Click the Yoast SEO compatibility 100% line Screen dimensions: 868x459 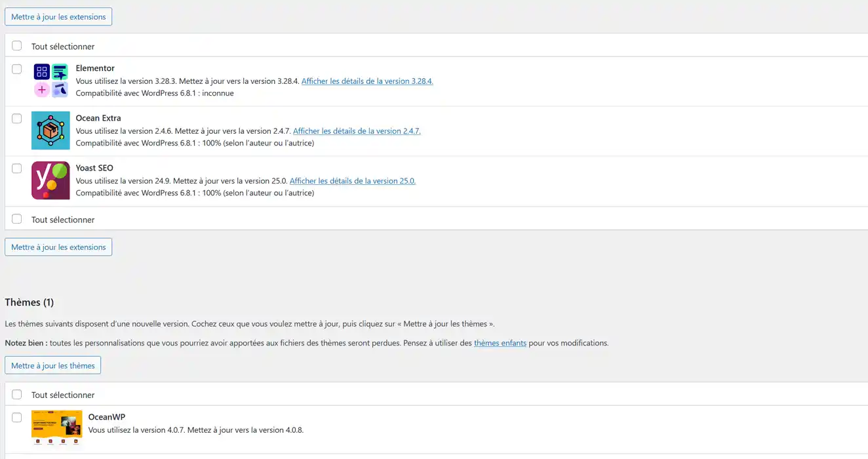click(x=195, y=193)
